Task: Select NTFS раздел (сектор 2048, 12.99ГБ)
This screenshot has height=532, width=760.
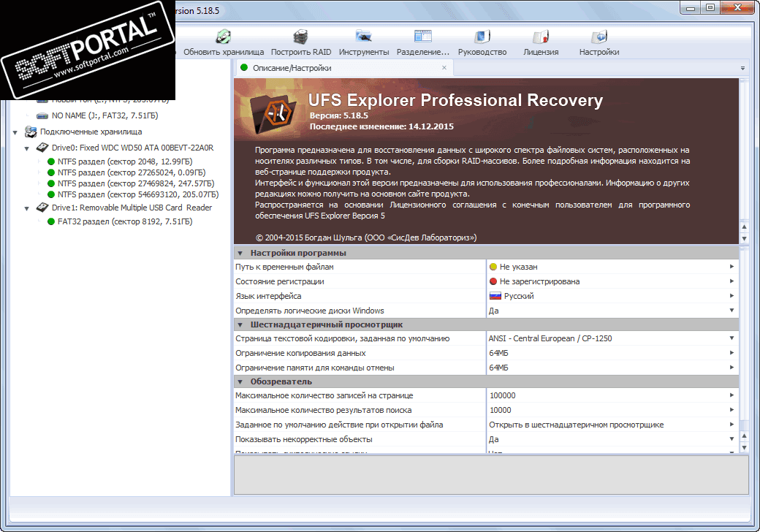Action: pos(124,161)
